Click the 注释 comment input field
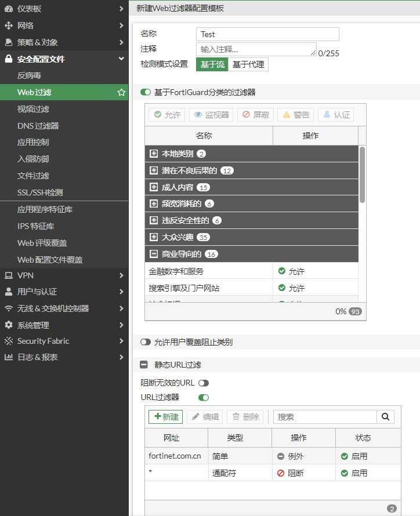Viewport: 420px width, 516px height. coord(256,49)
